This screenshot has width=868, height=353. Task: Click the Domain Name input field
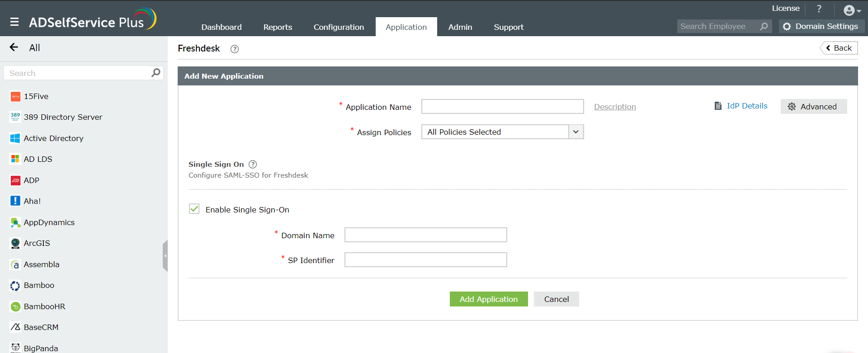[425, 235]
